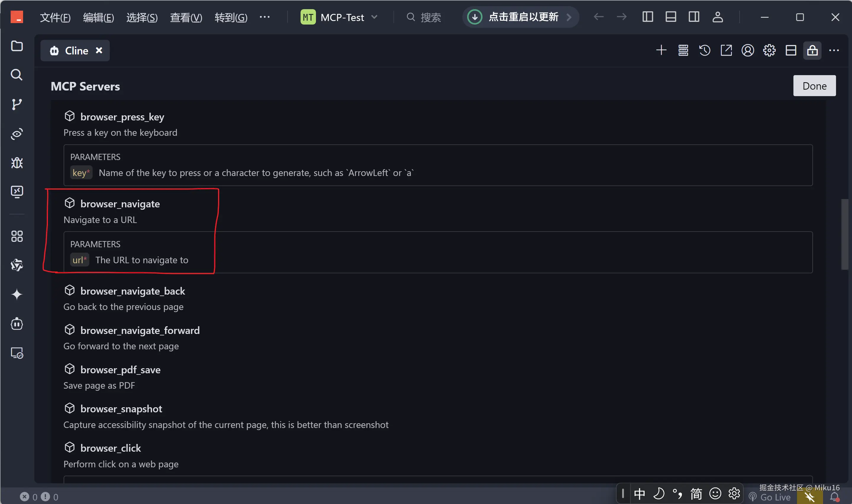Toggle the primary side bar layout icon
The image size is (852, 504).
click(648, 17)
